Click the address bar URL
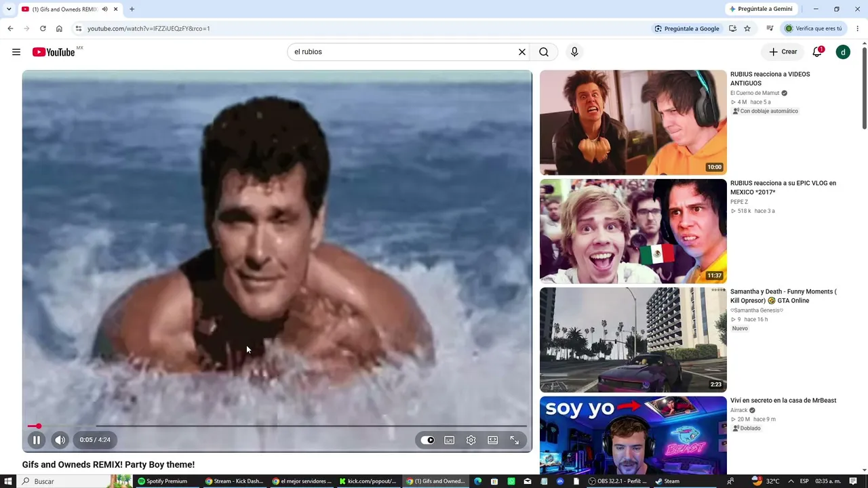868x488 pixels. pos(149,28)
